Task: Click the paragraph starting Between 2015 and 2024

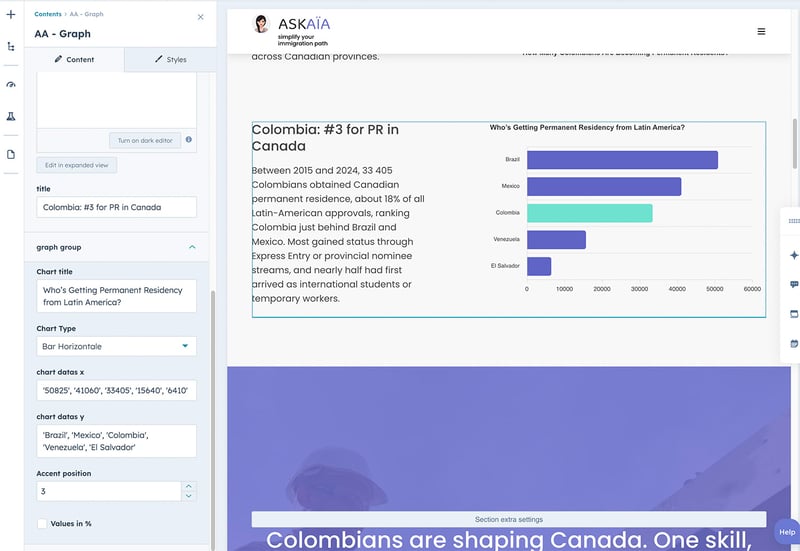Action: [338, 234]
